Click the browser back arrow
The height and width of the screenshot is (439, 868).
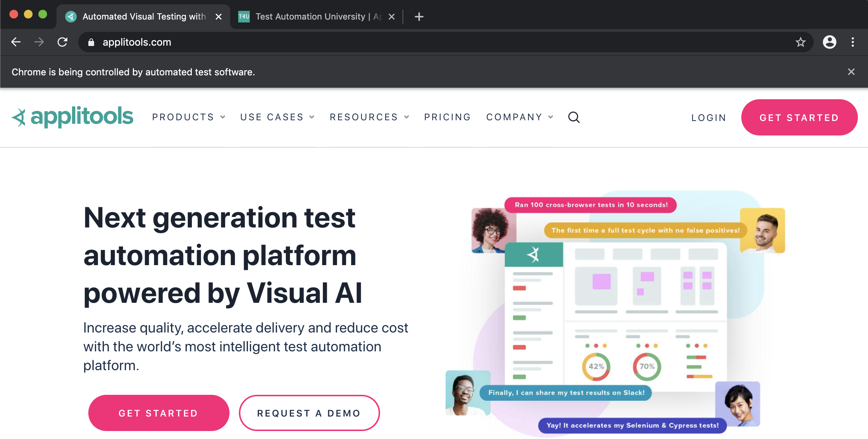click(16, 42)
